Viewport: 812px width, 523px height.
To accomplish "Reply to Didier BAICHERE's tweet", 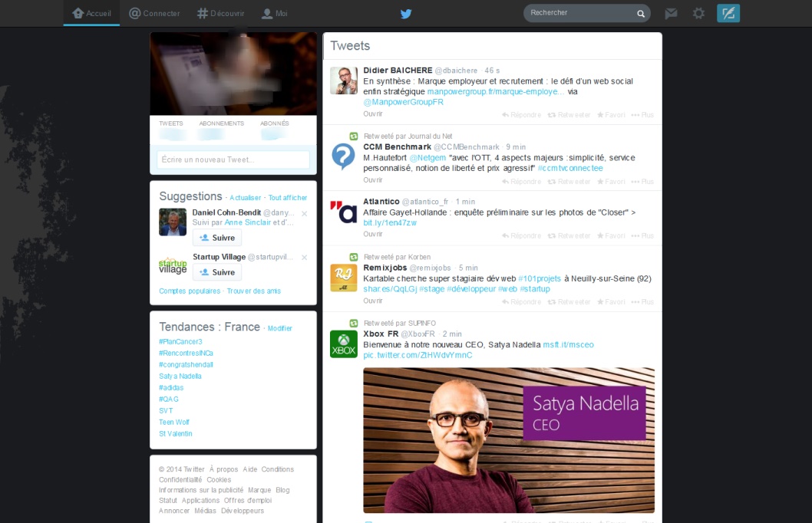I will 521,115.
